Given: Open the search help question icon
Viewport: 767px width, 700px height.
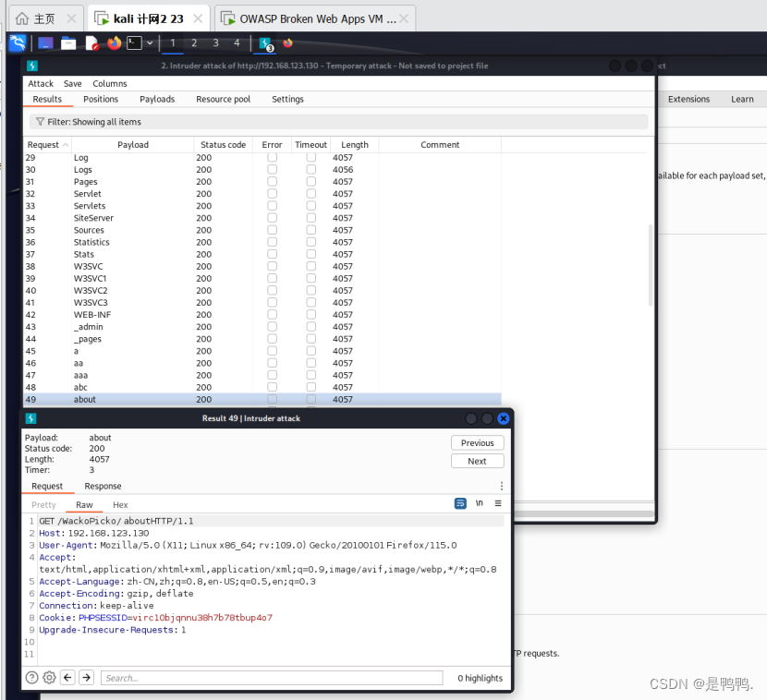Looking at the screenshot, I should tap(31, 678).
